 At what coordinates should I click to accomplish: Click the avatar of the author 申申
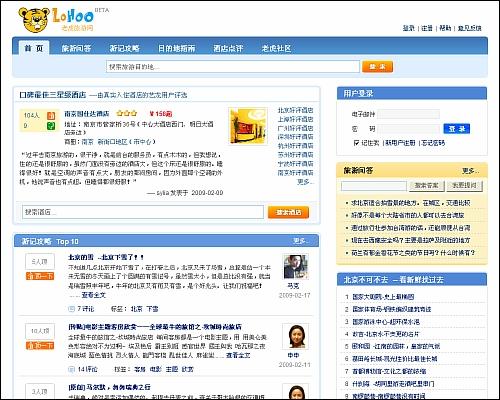[x=295, y=336]
